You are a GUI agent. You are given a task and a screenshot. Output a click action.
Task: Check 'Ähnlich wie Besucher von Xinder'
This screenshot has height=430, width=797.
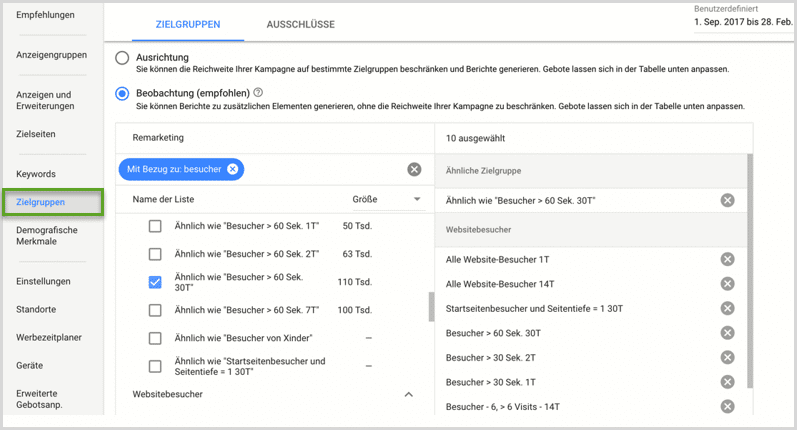[155, 338]
